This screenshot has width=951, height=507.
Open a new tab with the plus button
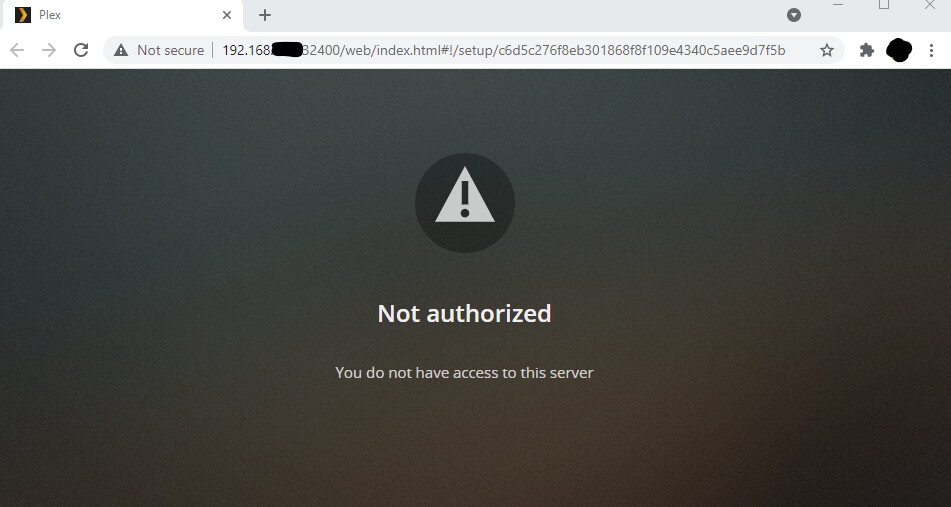tap(264, 15)
